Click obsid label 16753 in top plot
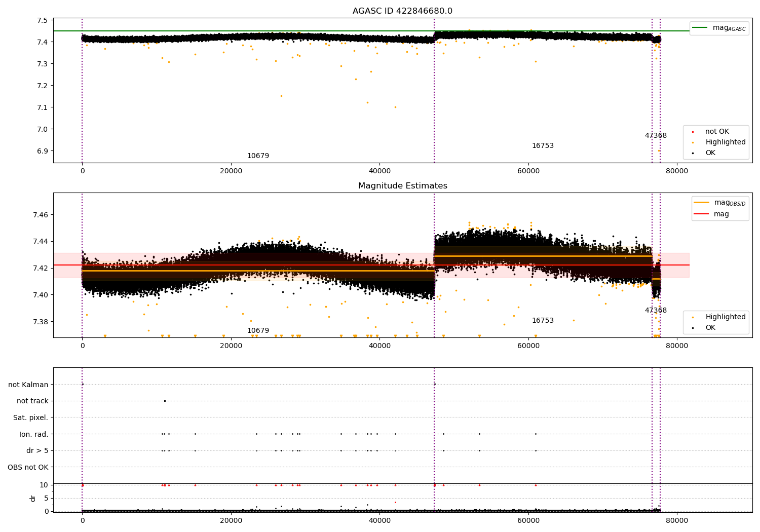 543,146
